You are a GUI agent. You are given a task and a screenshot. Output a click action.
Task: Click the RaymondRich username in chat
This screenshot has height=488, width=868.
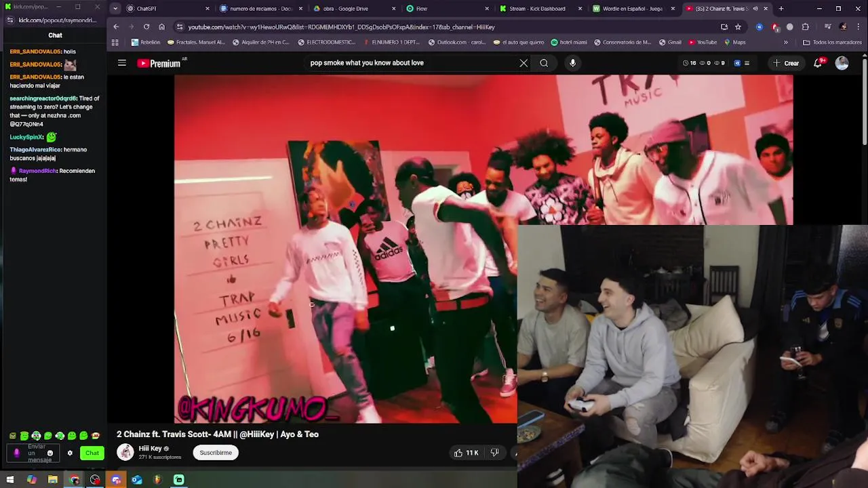37,171
